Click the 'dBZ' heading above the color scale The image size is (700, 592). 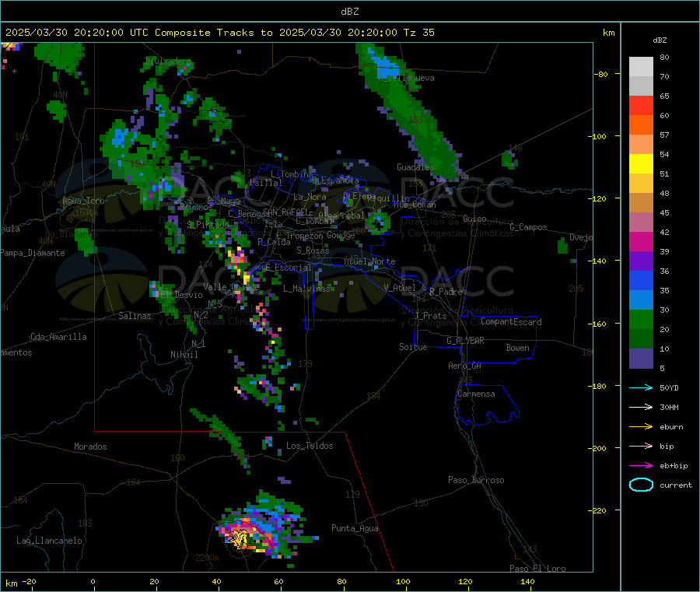coord(660,40)
